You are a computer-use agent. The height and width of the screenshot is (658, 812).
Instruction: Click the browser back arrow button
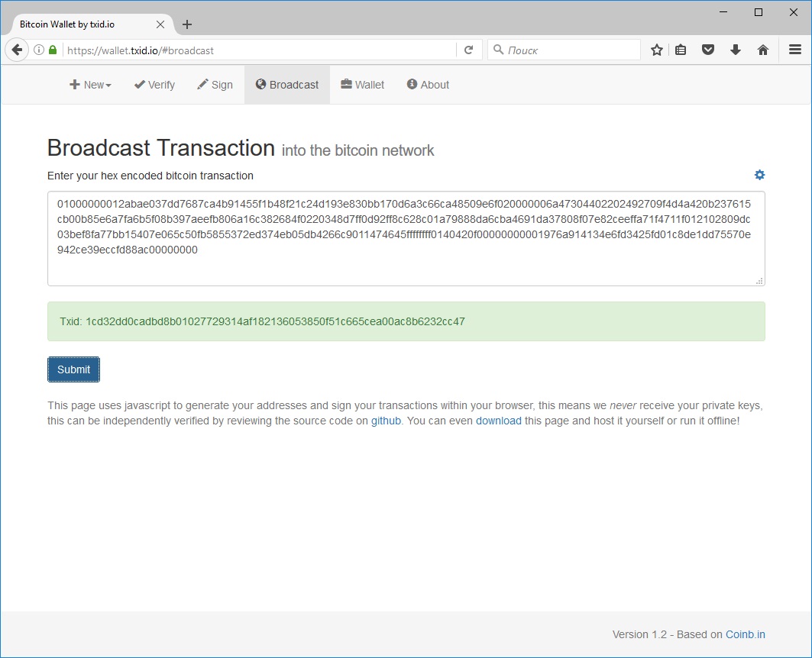click(x=17, y=50)
